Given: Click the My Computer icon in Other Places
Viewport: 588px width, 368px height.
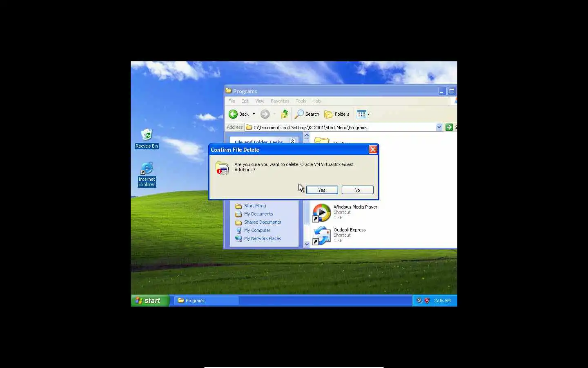Looking at the screenshot, I should coord(238,230).
